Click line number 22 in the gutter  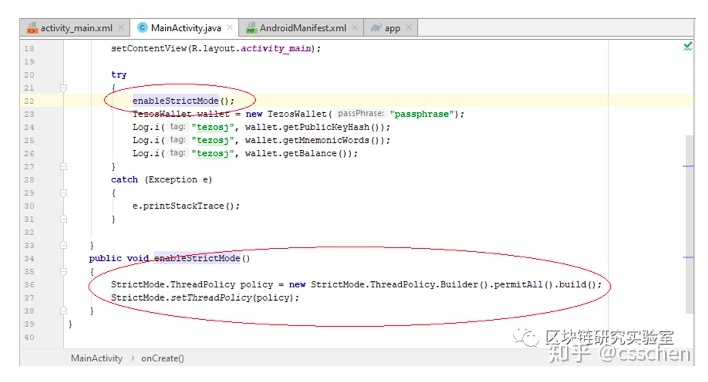pos(29,101)
